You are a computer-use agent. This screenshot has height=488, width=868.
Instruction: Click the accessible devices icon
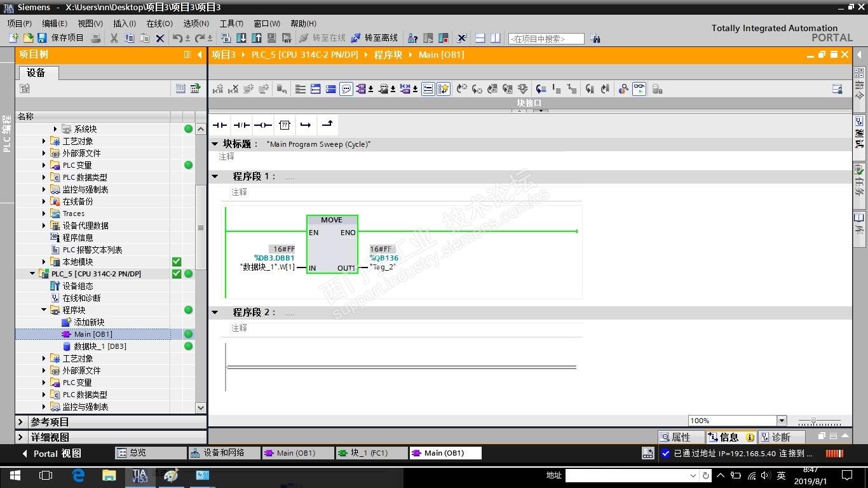coord(413,38)
